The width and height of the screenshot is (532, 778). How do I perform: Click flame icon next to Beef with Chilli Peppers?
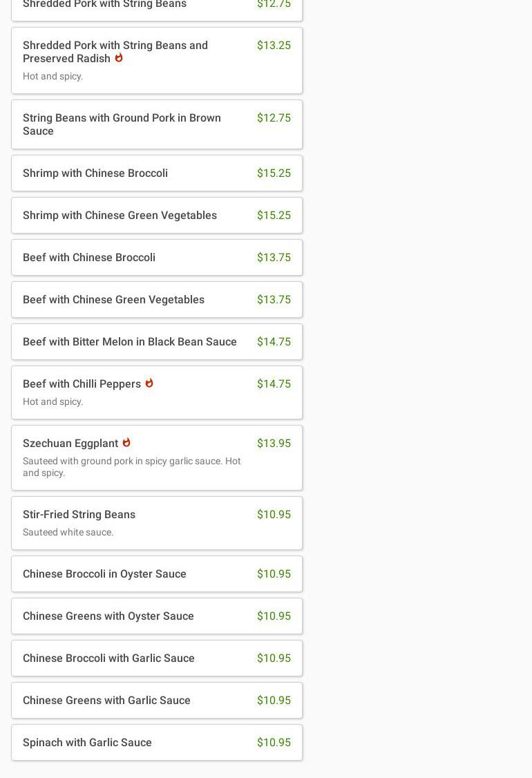(x=149, y=383)
